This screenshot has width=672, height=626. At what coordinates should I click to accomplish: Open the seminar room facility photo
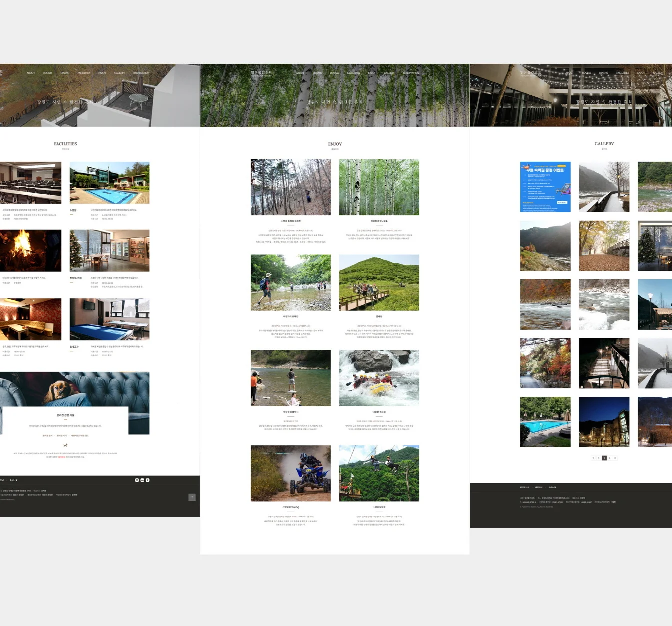click(x=30, y=183)
